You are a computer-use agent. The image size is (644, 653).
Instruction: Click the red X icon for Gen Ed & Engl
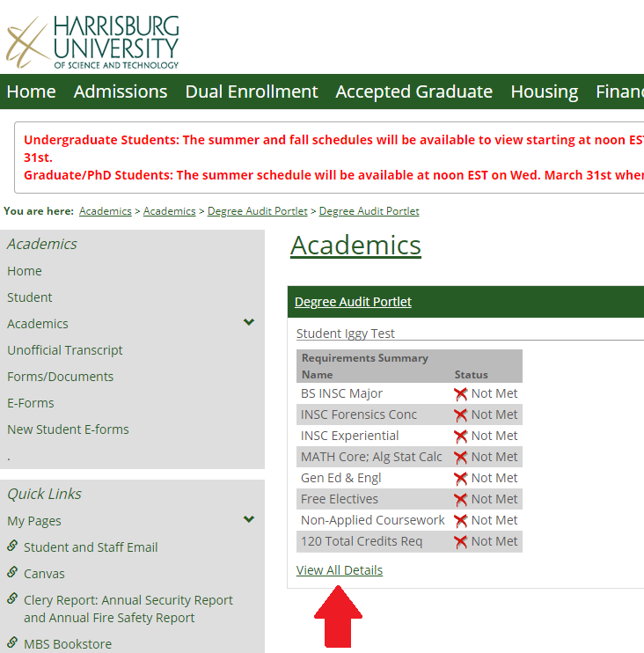pyautogui.click(x=460, y=479)
